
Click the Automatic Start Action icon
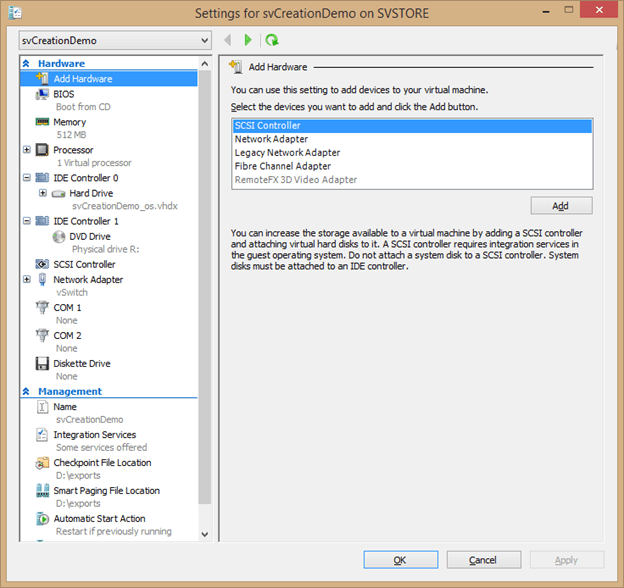[x=42, y=519]
